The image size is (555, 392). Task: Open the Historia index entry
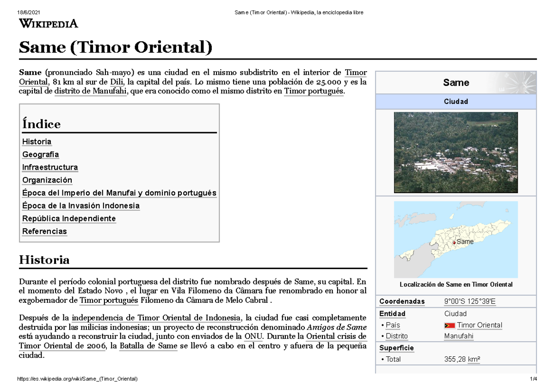pyautogui.click(x=37, y=141)
